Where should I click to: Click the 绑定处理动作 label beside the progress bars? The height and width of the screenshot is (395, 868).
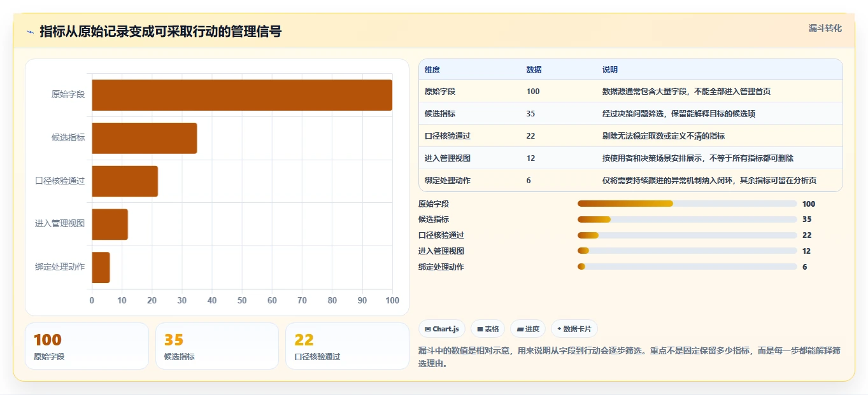click(x=441, y=267)
